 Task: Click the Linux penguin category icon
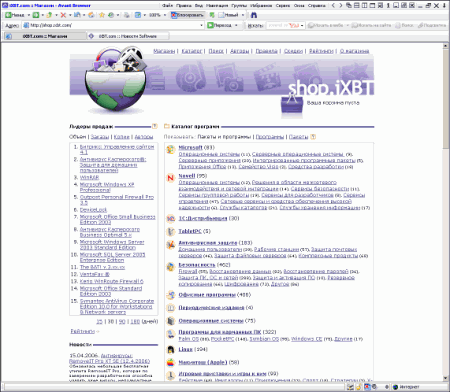171,350
